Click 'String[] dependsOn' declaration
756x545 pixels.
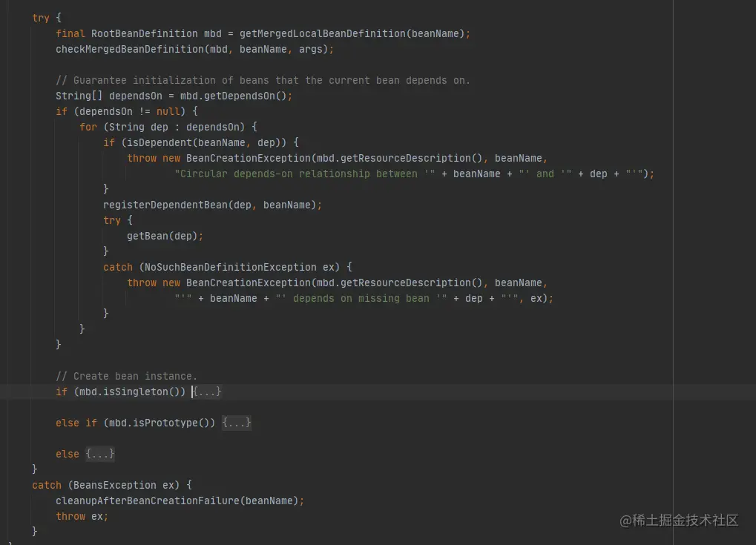[x=108, y=96]
